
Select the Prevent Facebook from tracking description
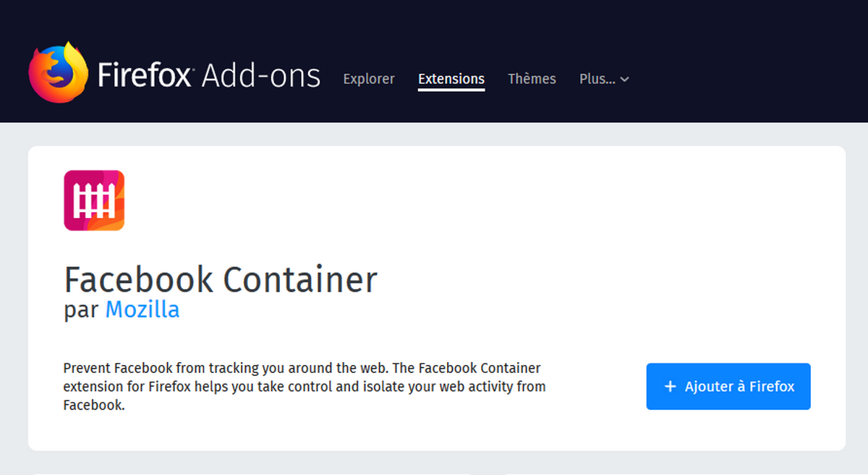305,387
